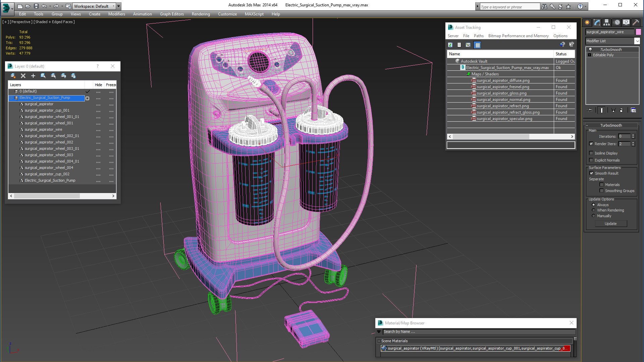Collapse the TurboSmooth rollout header
The image size is (644, 362).
(x=611, y=125)
